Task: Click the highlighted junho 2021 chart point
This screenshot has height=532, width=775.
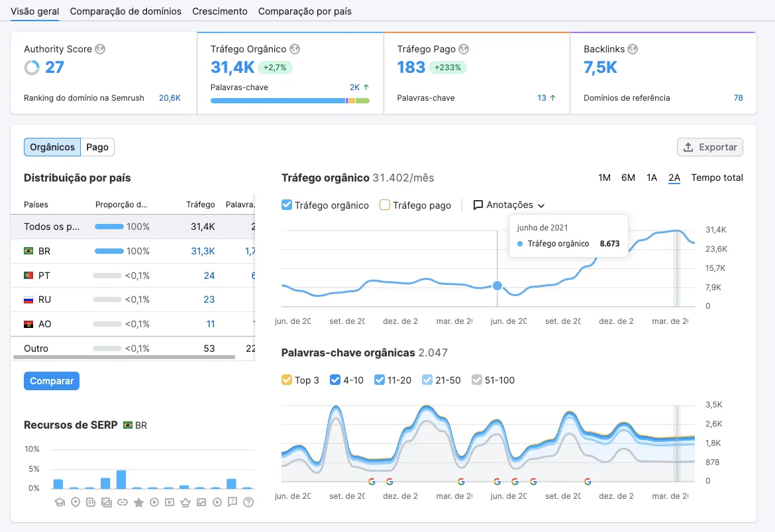Action: coord(497,286)
